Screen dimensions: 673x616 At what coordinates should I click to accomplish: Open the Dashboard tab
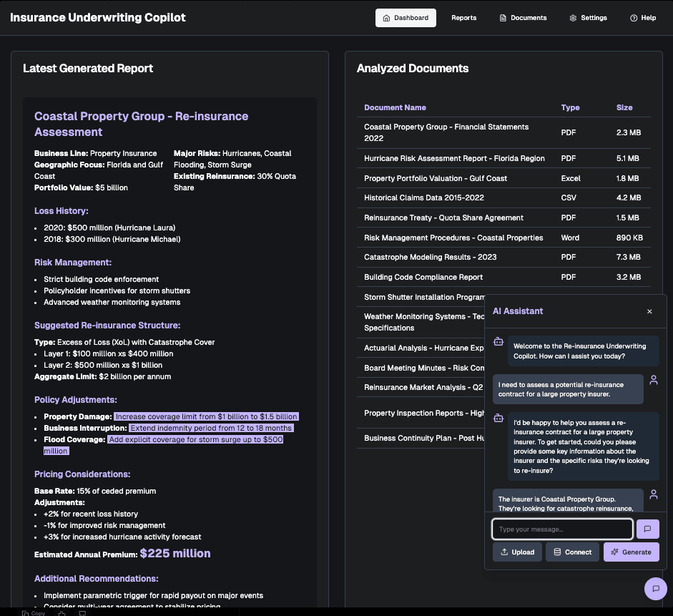(x=406, y=18)
